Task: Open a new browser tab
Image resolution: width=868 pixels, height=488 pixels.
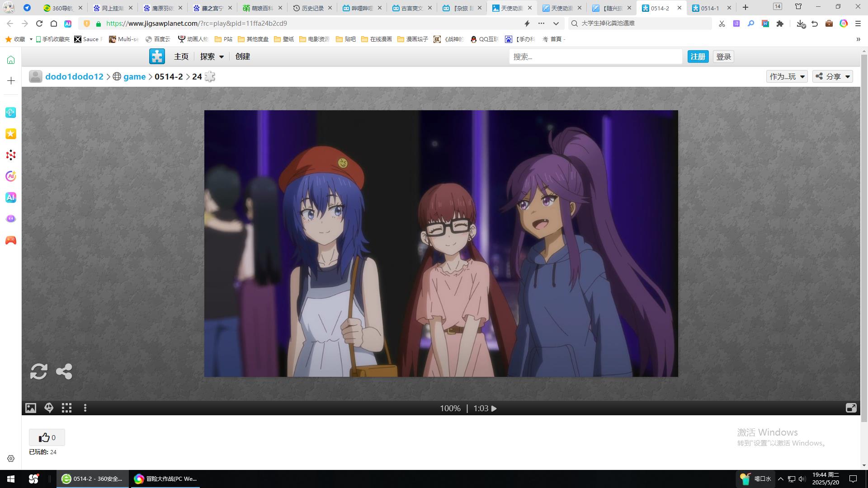Action: tap(745, 8)
